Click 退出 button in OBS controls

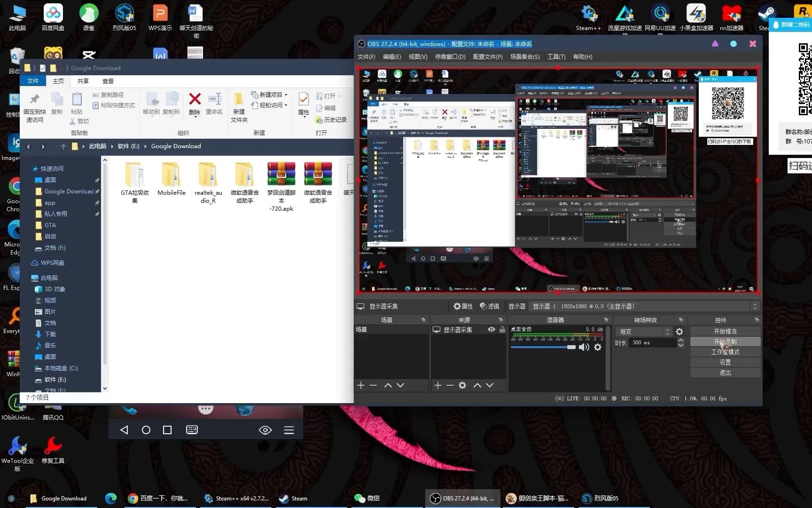(725, 373)
